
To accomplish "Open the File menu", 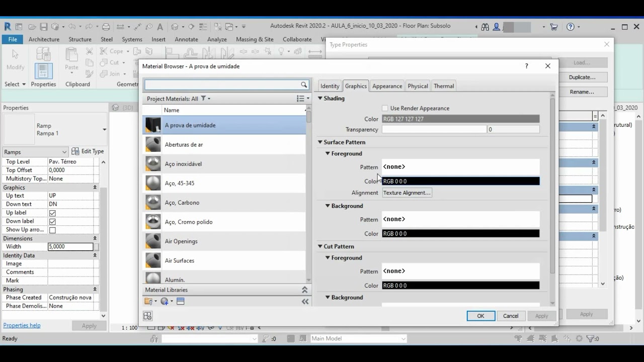I will tap(13, 39).
